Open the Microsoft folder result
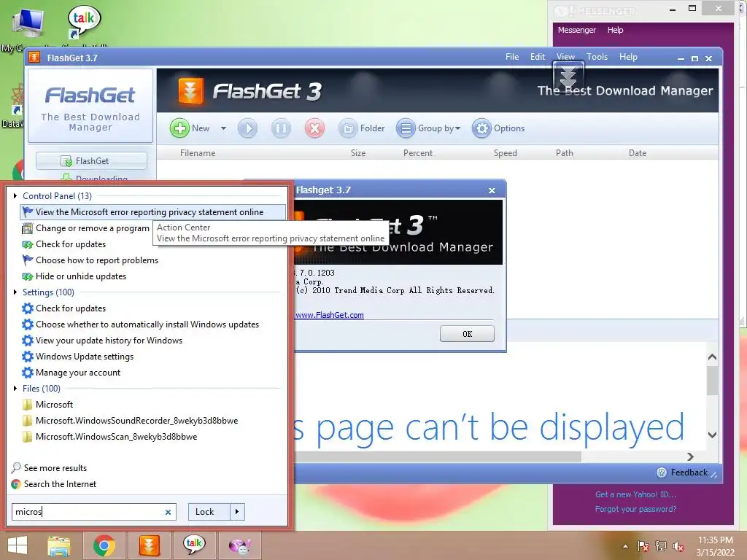Viewport: 747px width, 560px height. click(47, 404)
